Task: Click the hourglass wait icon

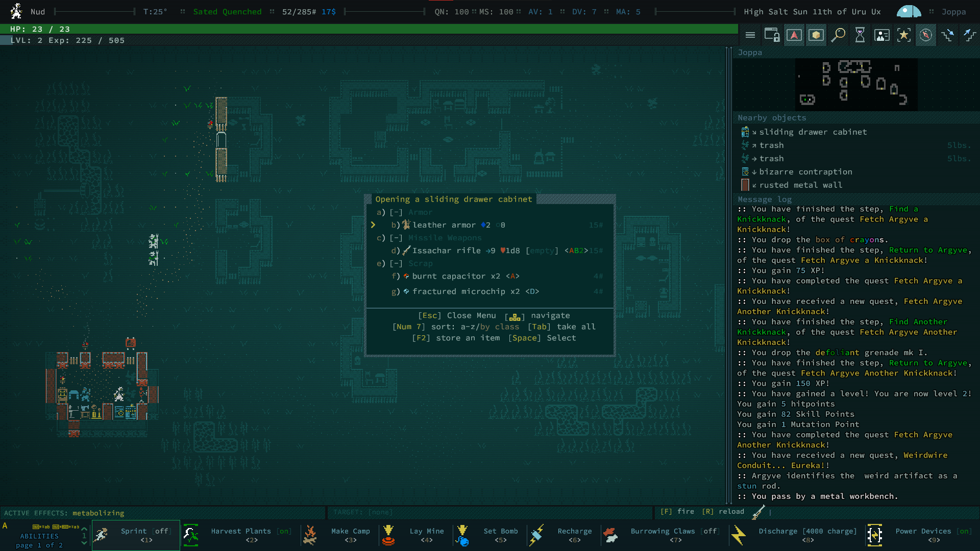Action: tap(860, 35)
